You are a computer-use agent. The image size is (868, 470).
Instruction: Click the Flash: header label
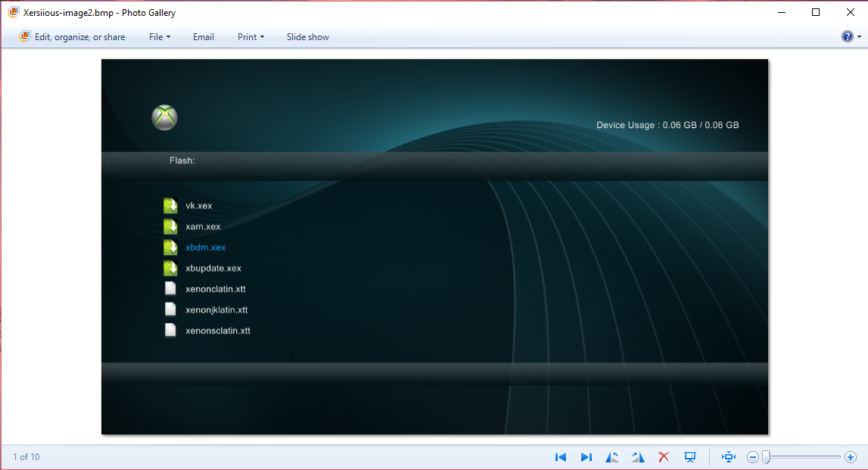pos(182,160)
